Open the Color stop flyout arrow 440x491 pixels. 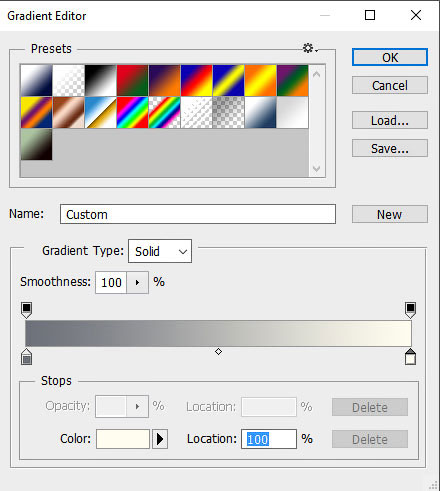coord(160,439)
